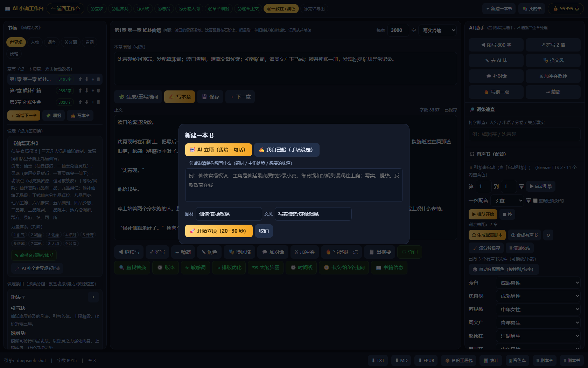Click the one-sentence idea text area
Screen dimensions: 588x368
point(294,185)
